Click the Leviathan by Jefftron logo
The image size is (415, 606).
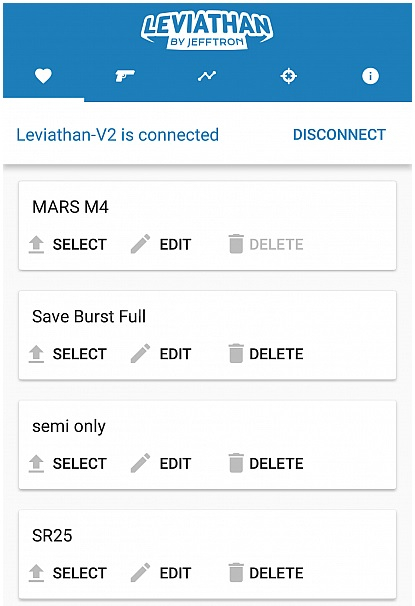(x=207, y=32)
